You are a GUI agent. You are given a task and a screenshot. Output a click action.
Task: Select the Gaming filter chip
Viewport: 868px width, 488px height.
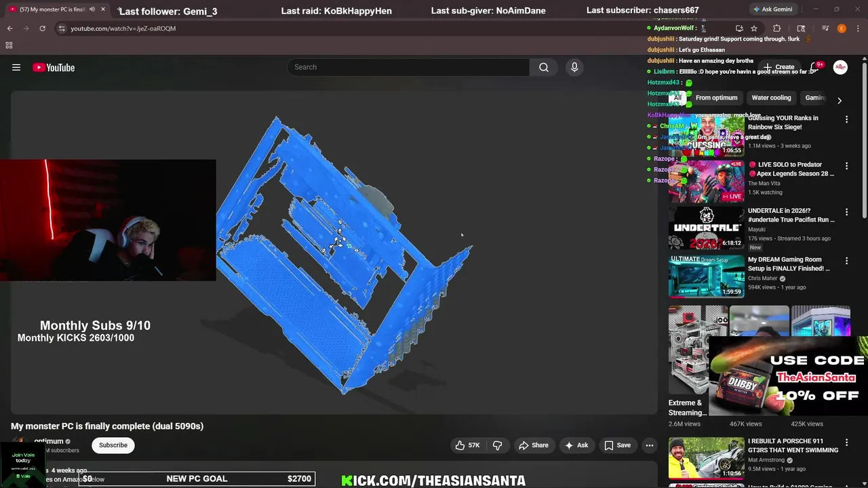click(814, 98)
